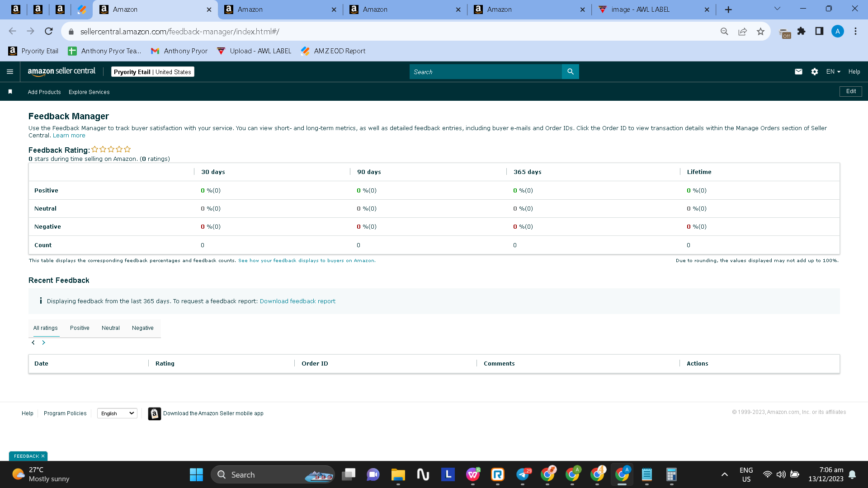Close the FEEDBACK widget with X

coord(43,456)
